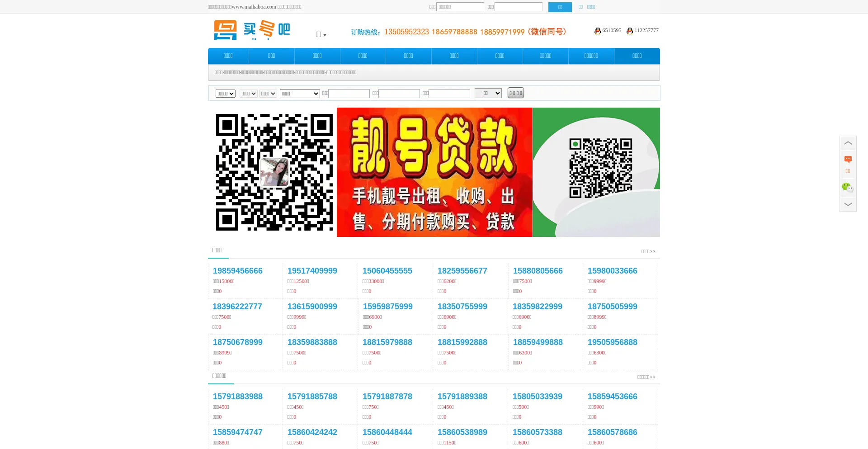Click the green WeChat sidebar icon
868x449 pixels.
point(848,187)
